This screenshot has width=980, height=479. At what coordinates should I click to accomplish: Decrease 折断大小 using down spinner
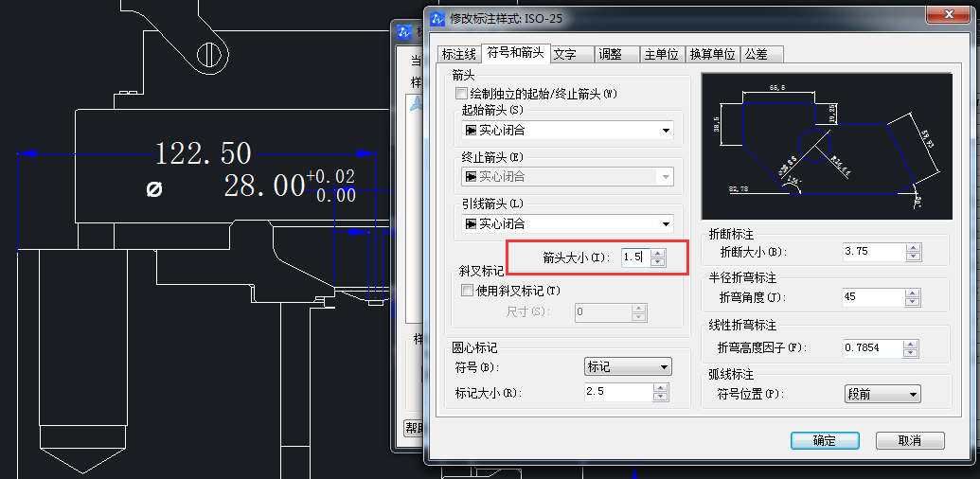tap(913, 257)
